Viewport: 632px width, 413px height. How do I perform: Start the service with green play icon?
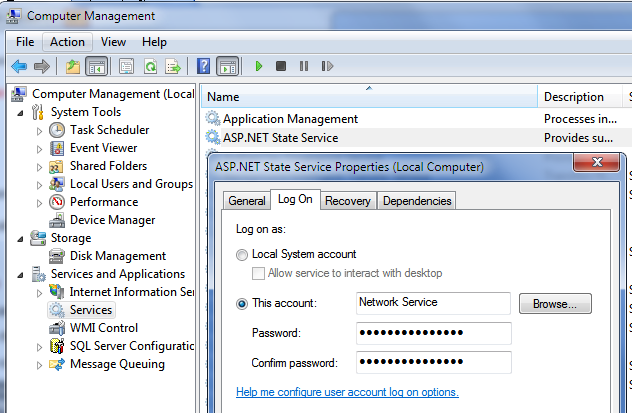click(x=259, y=66)
